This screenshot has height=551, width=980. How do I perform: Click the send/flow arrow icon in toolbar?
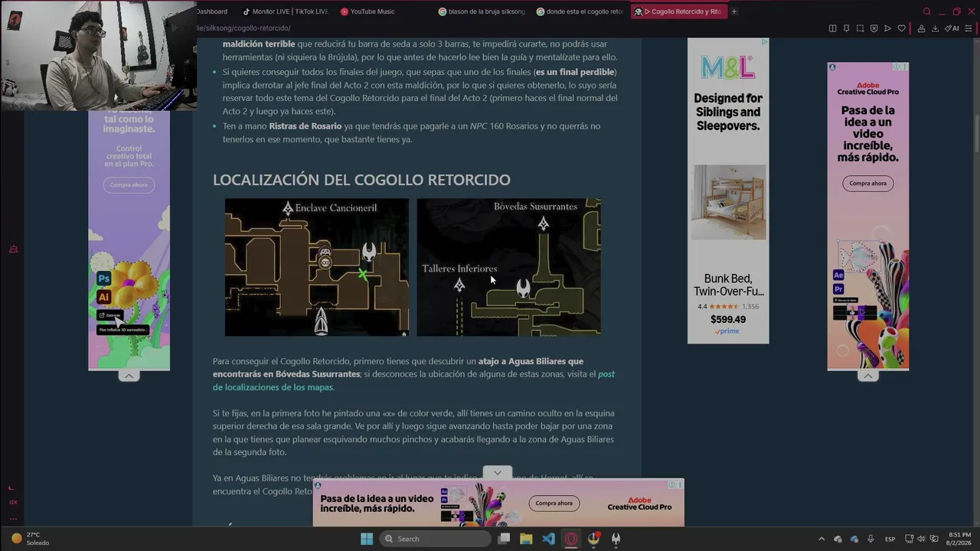pos(887,28)
